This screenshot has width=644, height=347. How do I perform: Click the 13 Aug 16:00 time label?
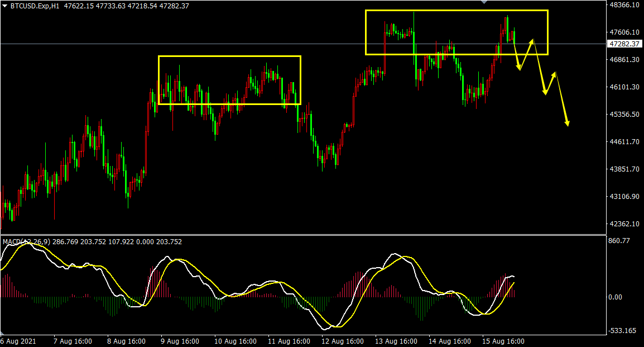tap(395, 341)
